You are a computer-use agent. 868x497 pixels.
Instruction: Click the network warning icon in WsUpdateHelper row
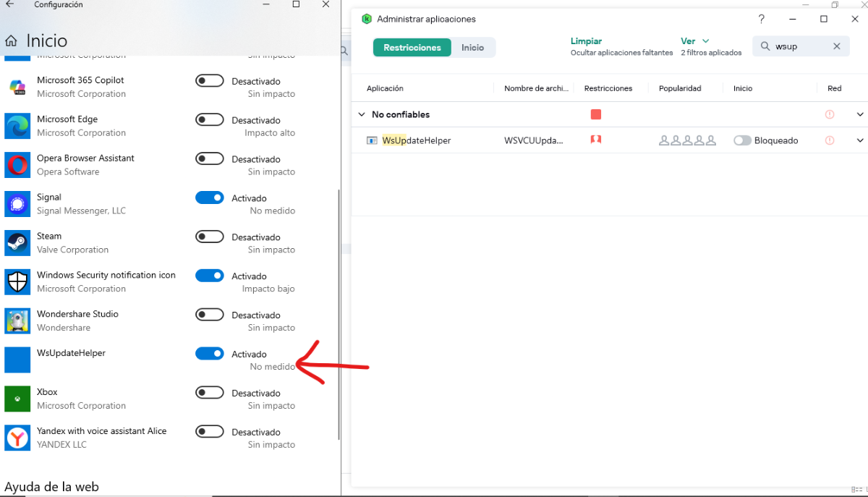[x=830, y=140]
